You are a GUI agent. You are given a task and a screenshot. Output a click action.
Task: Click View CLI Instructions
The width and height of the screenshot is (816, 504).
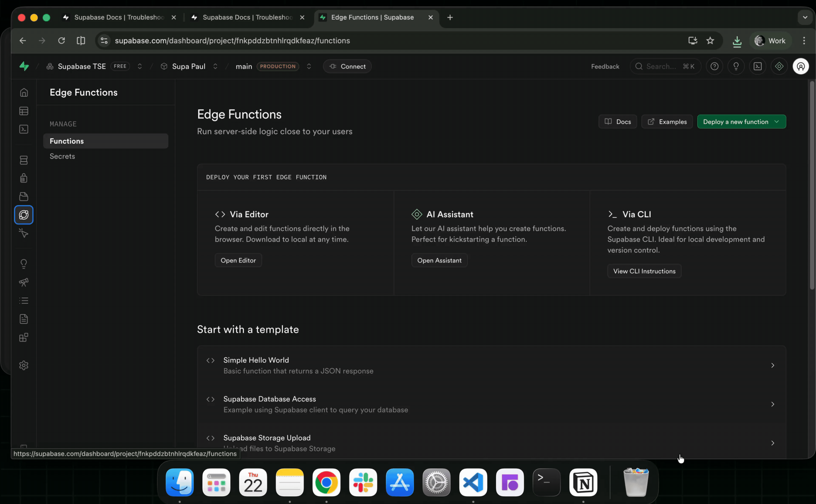[x=644, y=271]
